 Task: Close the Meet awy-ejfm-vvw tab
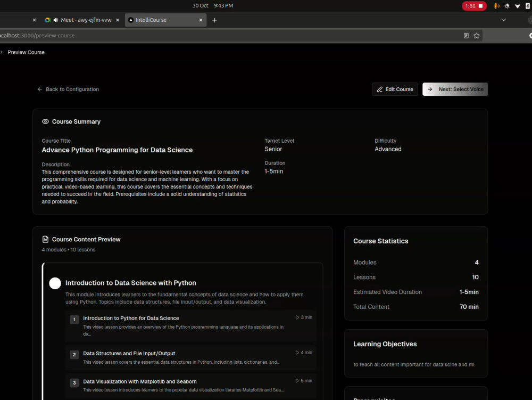[x=118, y=20]
